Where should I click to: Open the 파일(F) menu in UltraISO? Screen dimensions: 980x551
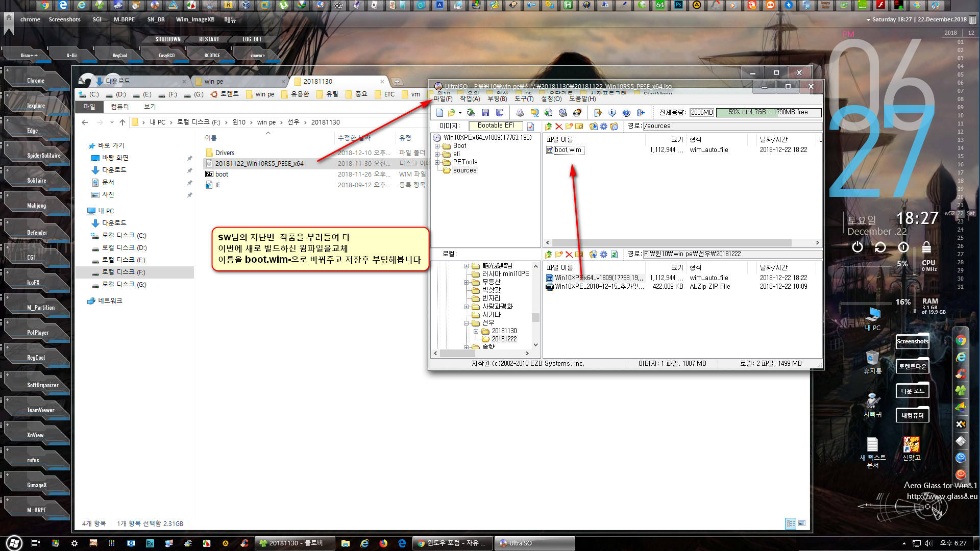click(x=443, y=98)
